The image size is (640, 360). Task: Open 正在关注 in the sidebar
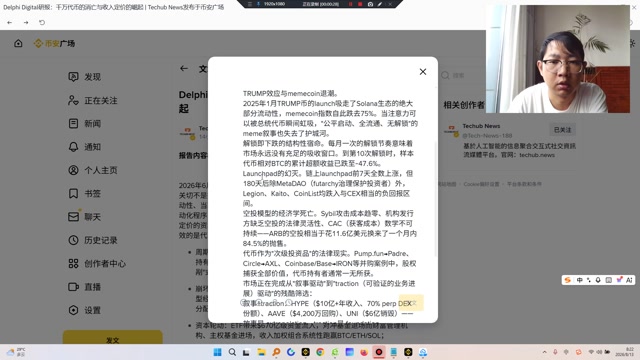[93, 100]
